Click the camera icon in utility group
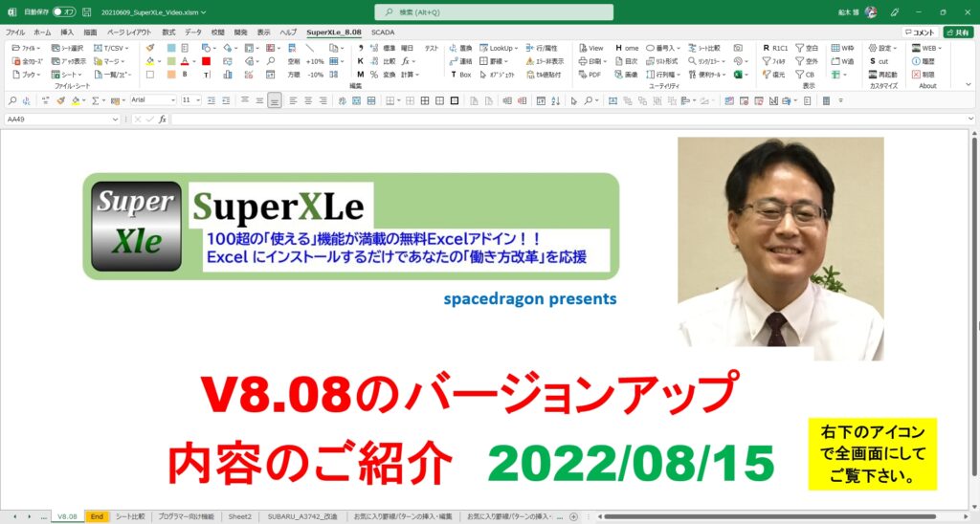The width and height of the screenshot is (980, 524). coord(738,48)
